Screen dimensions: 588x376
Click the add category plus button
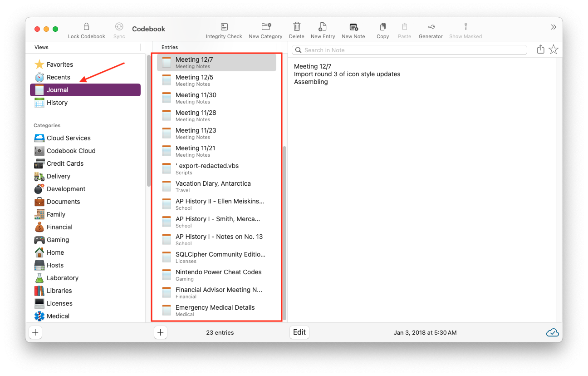(x=35, y=332)
